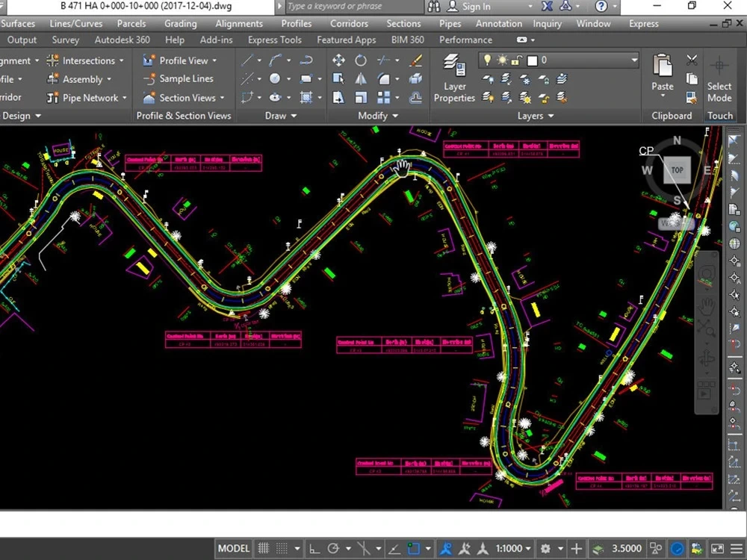
Task: Expand the Modify panel
Action: (x=378, y=116)
